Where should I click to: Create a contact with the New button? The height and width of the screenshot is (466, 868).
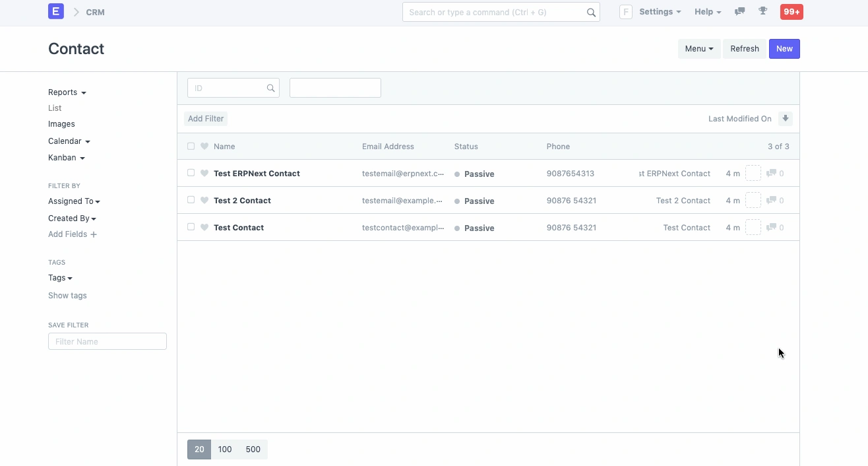[x=784, y=48]
